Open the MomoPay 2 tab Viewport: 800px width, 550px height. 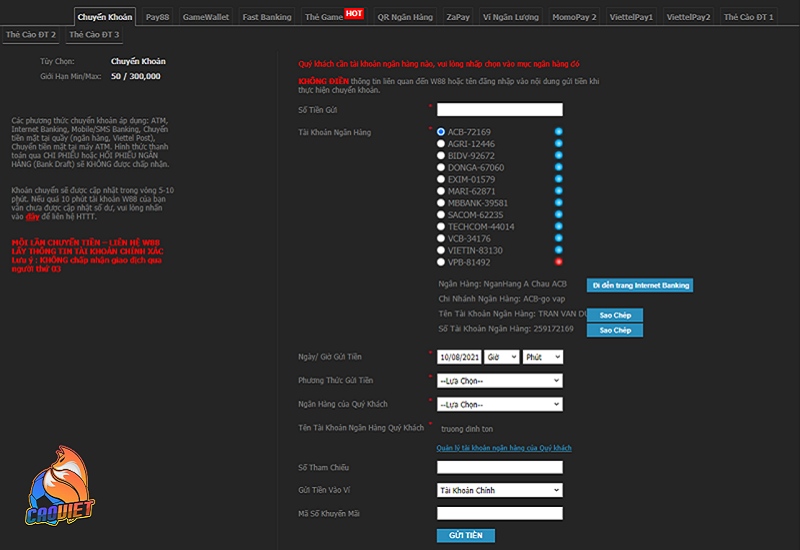click(x=574, y=17)
